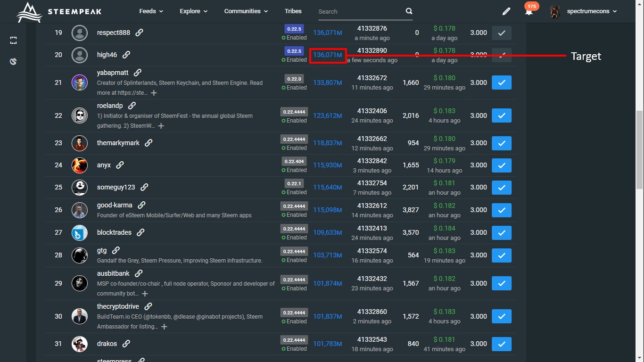The height and width of the screenshot is (362, 644).
Task: Click roelandp's 123,612M votes value
Action: coord(328,115)
